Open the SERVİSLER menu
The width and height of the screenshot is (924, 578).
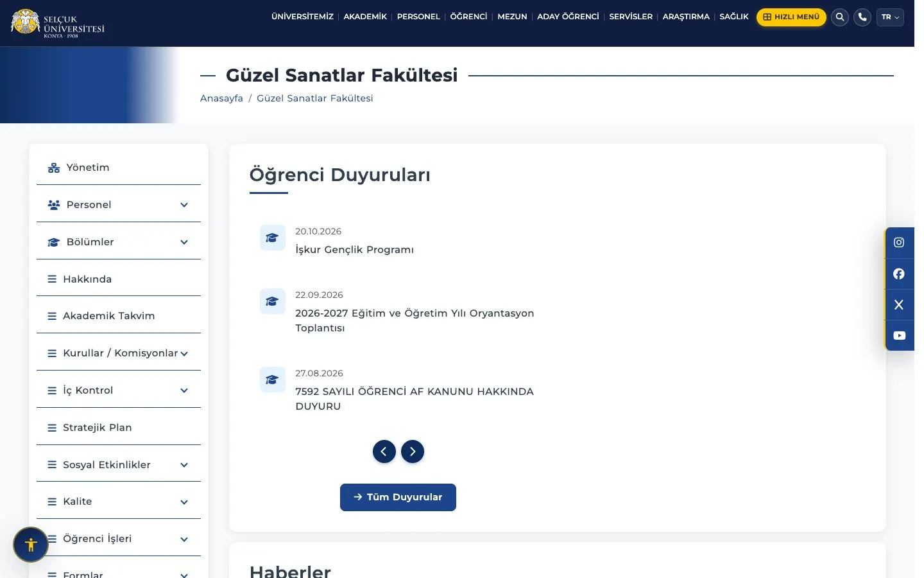[x=631, y=17]
